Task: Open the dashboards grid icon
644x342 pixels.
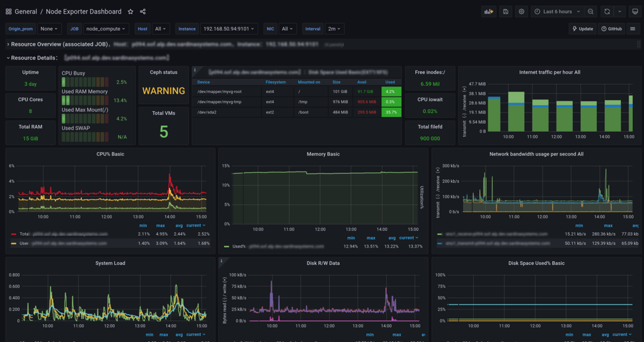Action: click(x=9, y=11)
